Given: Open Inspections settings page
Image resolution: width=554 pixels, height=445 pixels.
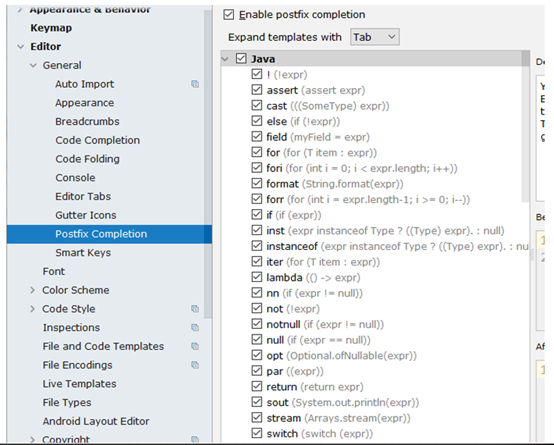Looking at the screenshot, I should 71,328.
